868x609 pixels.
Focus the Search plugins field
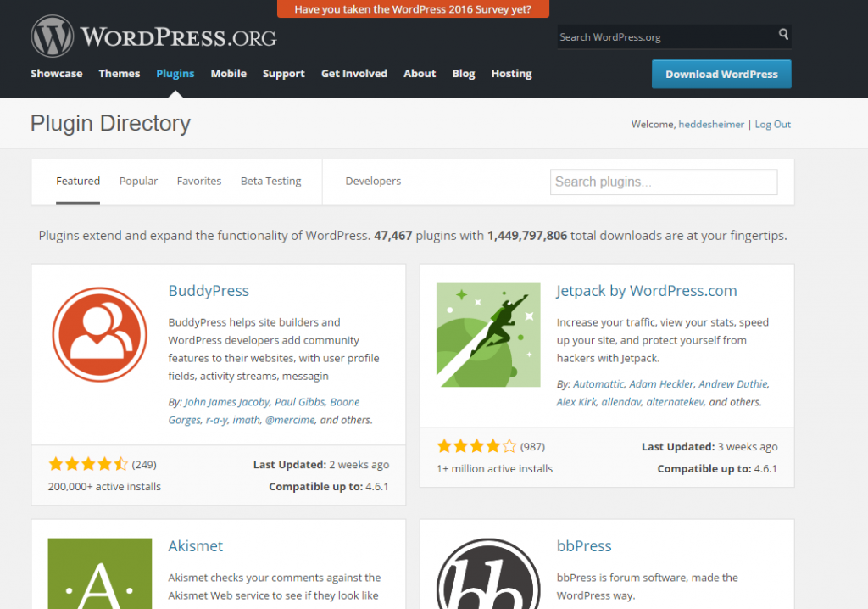point(664,182)
